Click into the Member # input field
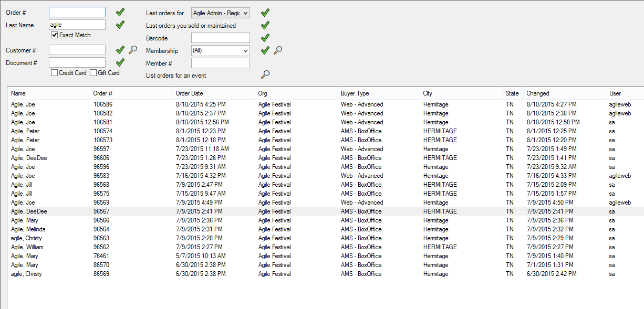Viewport: 644px width, 309px height. (x=221, y=63)
